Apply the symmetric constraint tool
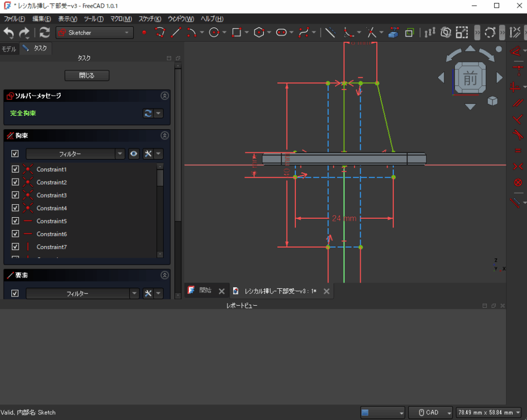Image resolution: width=527 pixels, height=420 pixels. coord(518,166)
